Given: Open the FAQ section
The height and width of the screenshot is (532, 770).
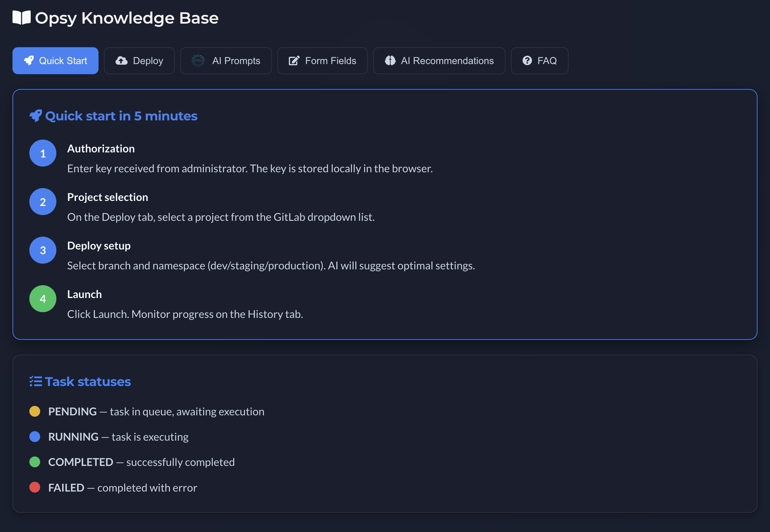Looking at the screenshot, I should [x=539, y=61].
